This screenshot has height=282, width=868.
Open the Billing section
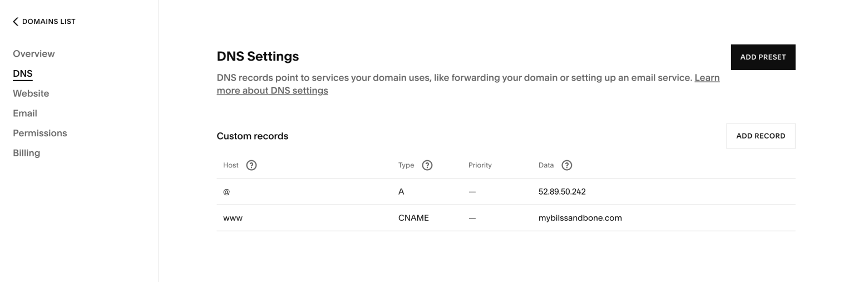tap(27, 153)
